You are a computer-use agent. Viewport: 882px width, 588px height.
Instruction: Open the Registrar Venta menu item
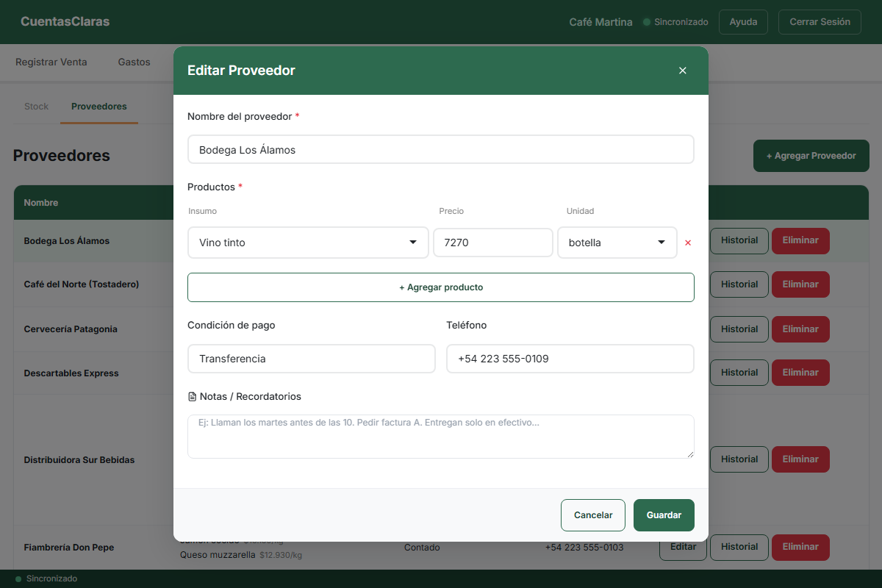click(x=51, y=62)
